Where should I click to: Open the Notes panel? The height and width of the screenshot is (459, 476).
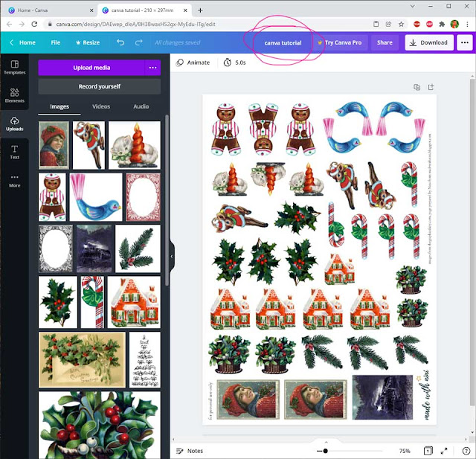click(x=190, y=451)
